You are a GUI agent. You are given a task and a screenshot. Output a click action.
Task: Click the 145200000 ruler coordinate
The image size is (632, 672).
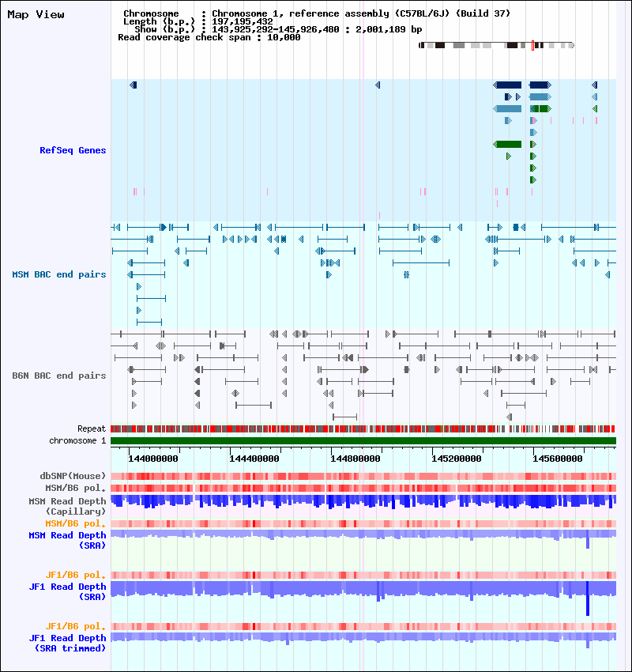pos(457,459)
